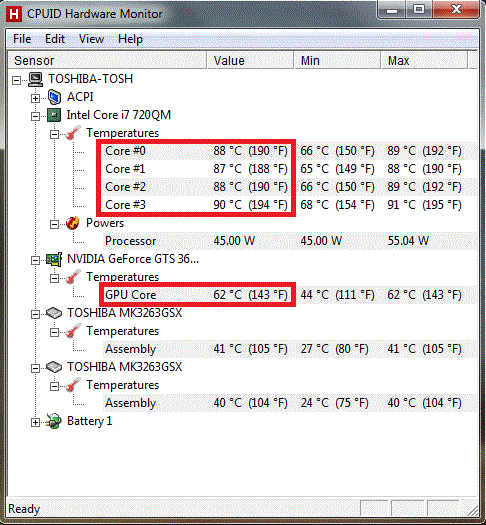Click GPU Core min value 44 °C
This screenshot has width=486, height=525.
pyautogui.click(x=337, y=295)
